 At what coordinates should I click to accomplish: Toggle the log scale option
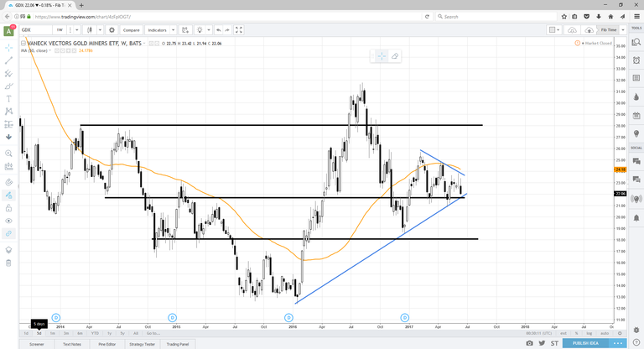(x=589, y=333)
